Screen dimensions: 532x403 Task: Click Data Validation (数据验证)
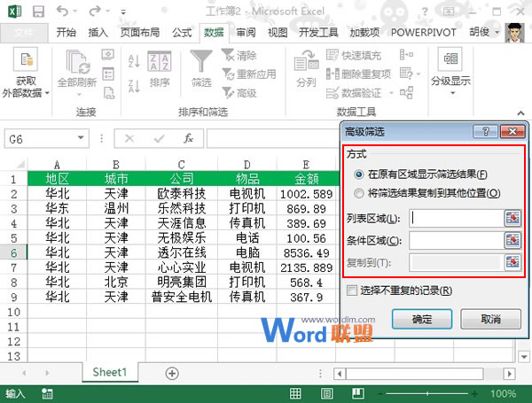[x=354, y=93]
